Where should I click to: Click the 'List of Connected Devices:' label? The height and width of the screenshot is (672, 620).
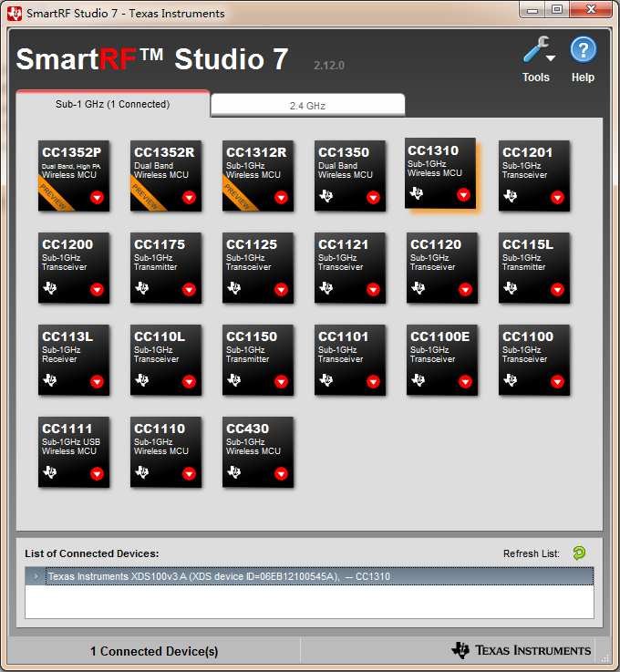[92, 553]
